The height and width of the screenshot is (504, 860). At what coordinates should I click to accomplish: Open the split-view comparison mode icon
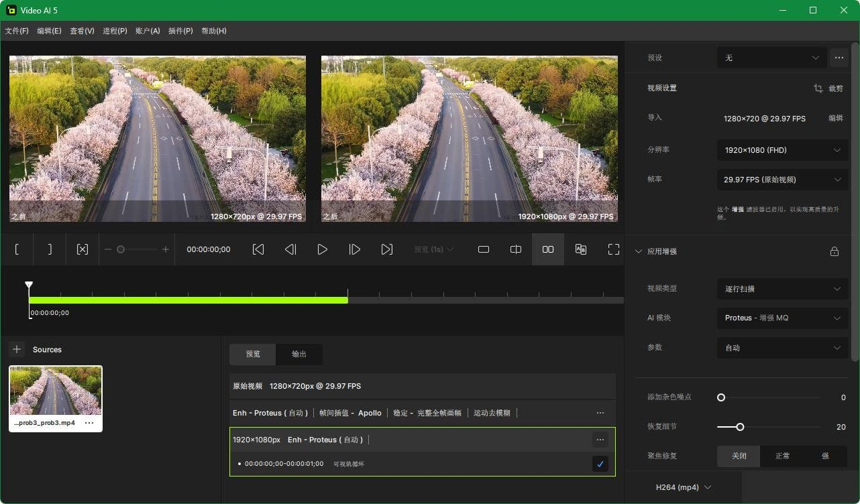(x=516, y=249)
